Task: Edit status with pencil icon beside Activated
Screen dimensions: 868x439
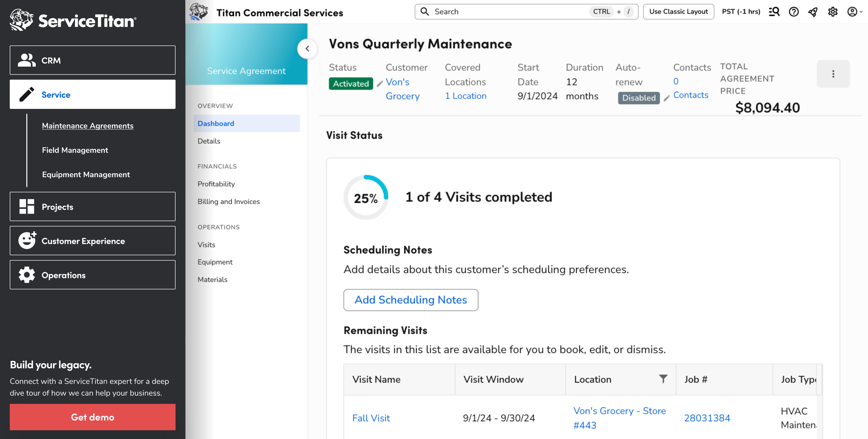Action: pos(380,83)
